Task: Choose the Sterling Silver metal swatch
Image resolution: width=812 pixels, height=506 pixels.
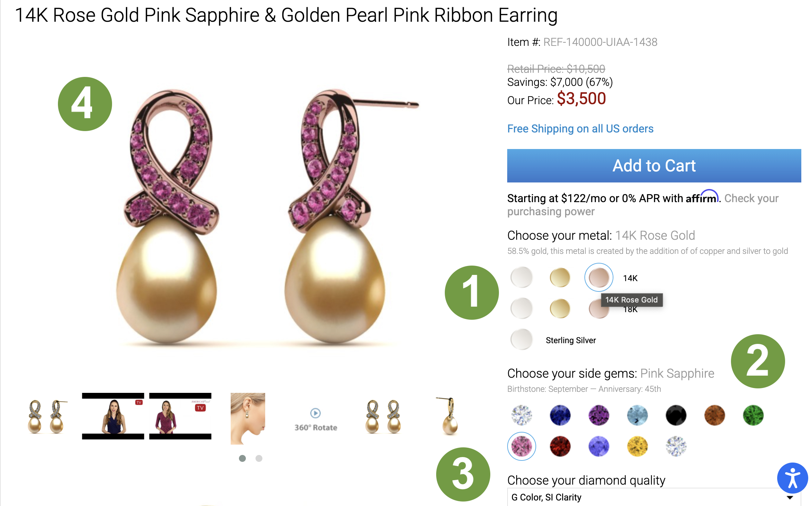Action: click(x=521, y=339)
